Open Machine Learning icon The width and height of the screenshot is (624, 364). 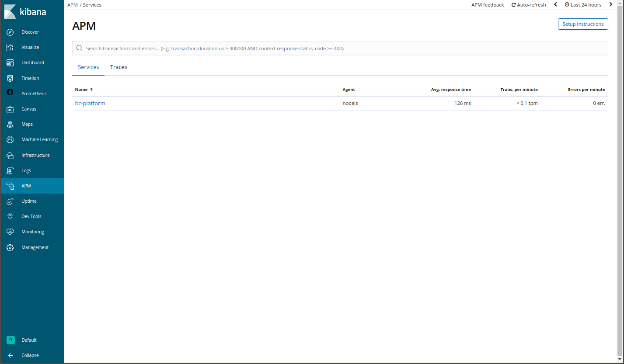pos(10,139)
